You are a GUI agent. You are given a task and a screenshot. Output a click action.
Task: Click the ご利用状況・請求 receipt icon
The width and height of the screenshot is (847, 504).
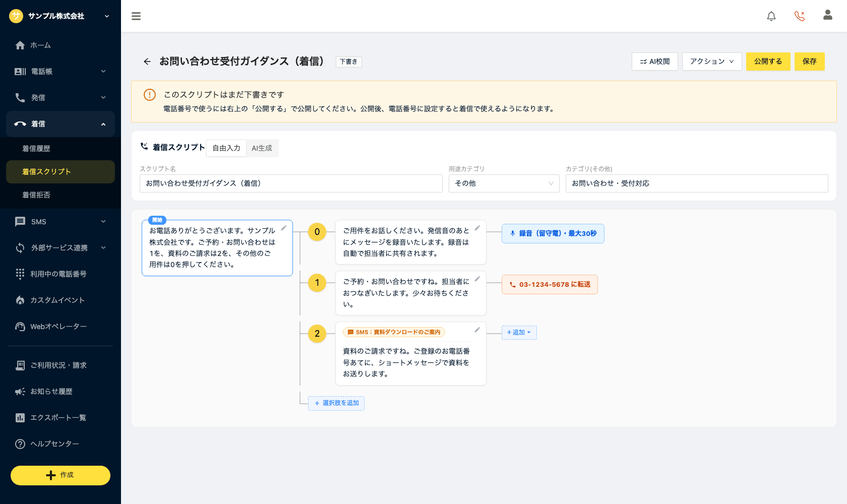pos(20,365)
